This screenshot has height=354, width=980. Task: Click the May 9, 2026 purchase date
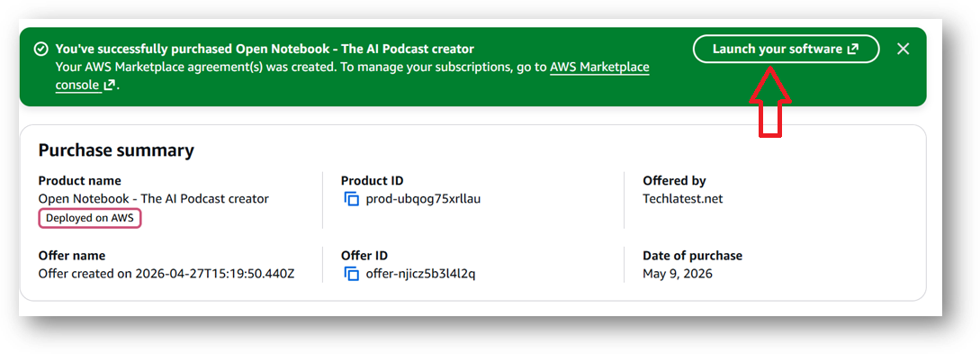(678, 274)
